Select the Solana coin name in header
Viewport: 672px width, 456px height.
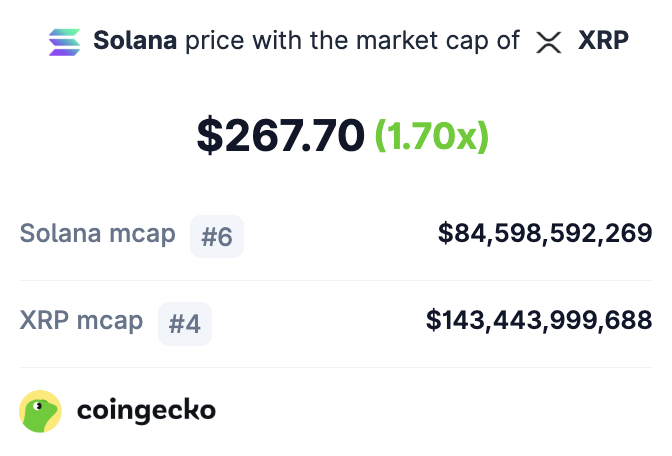click(x=135, y=41)
